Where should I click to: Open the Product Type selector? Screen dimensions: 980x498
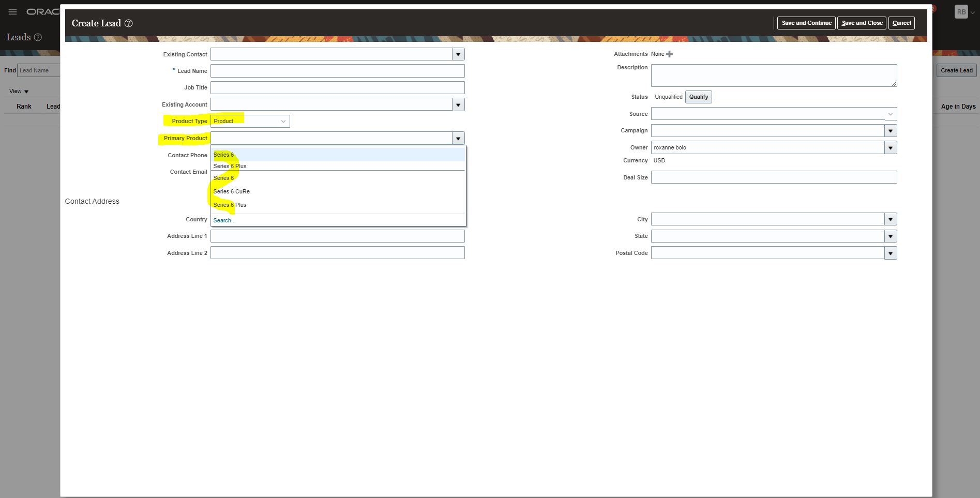click(250, 121)
